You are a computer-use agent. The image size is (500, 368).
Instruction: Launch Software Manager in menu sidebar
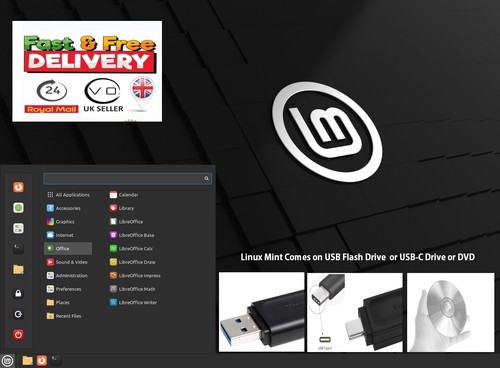point(18,208)
